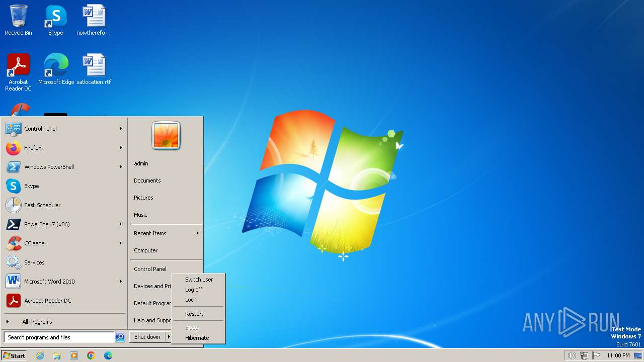Screen dimensions: 644x362
Task: Expand the CCleaner jump list arrow
Action: point(121,243)
